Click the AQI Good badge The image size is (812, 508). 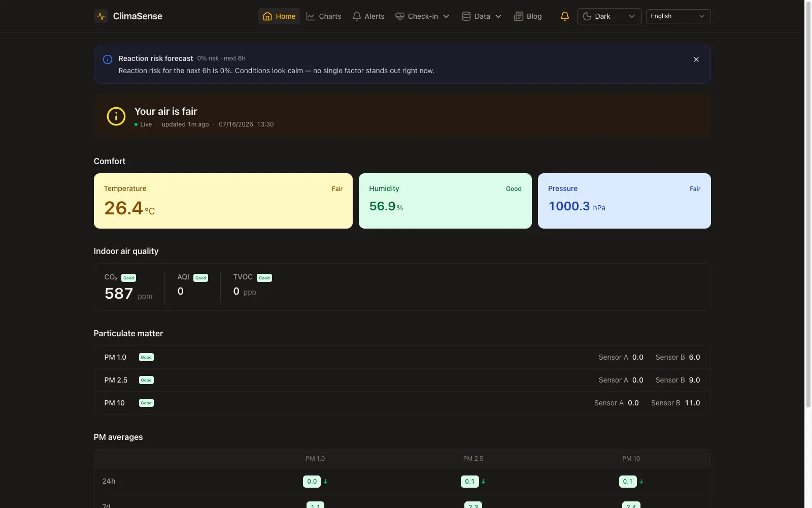point(201,278)
